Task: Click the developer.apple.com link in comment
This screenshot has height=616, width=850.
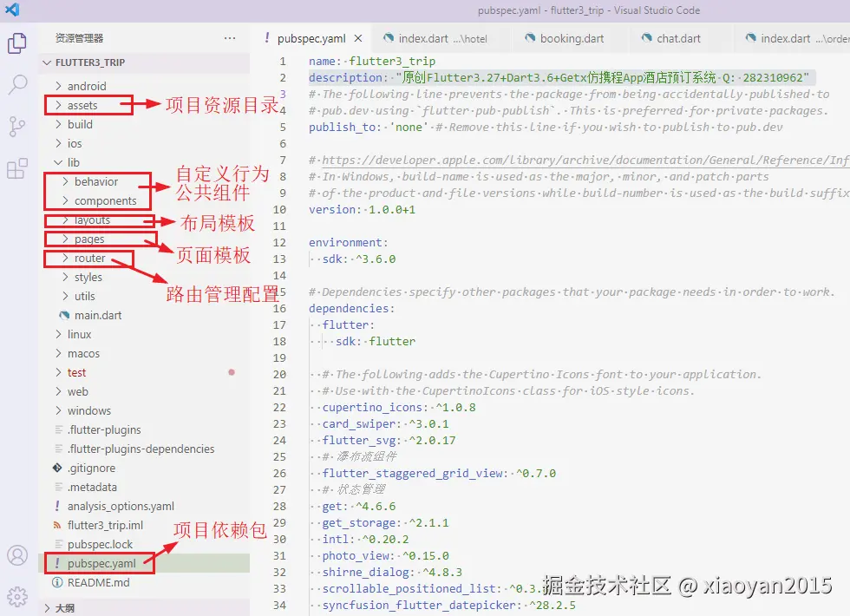Action: point(585,160)
